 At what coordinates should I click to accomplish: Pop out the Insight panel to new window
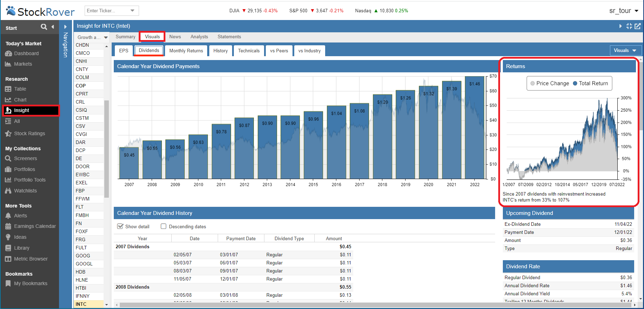[638, 26]
